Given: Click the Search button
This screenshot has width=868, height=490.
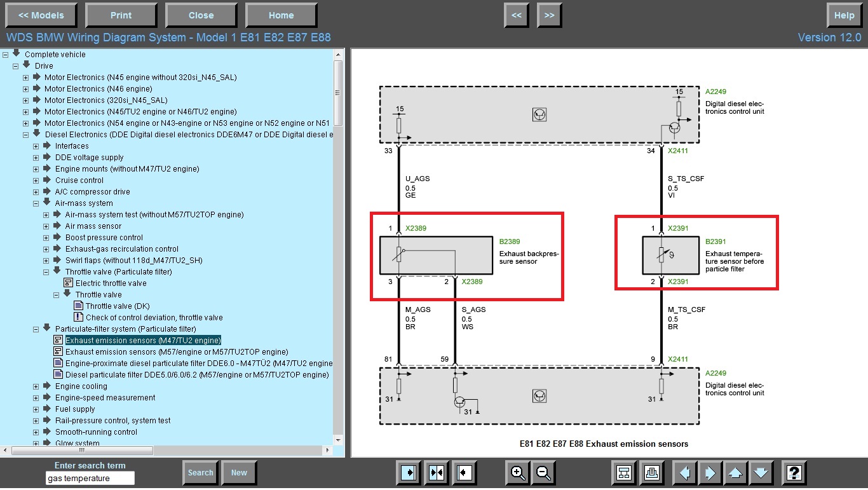Looking at the screenshot, I should pyautogui.click(x=200, y=472).
